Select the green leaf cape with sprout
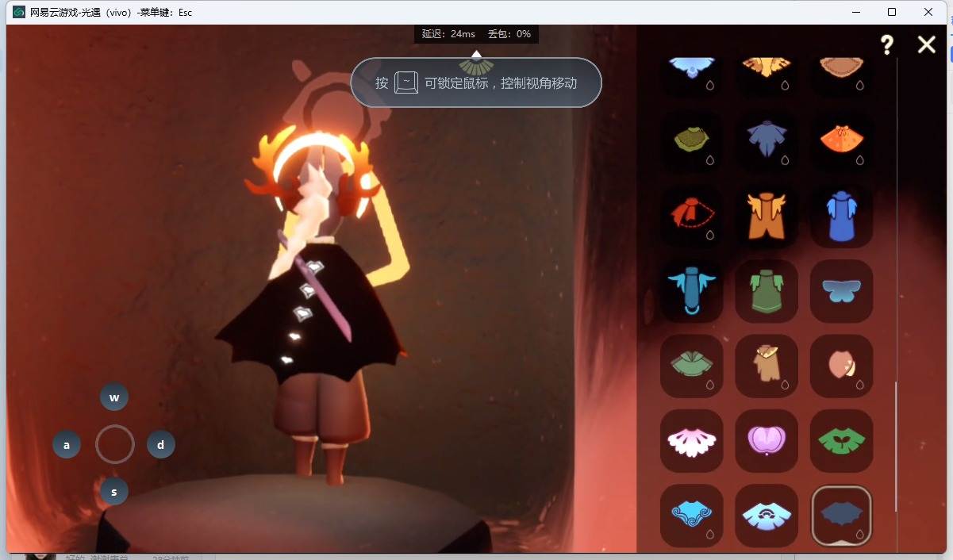Viewport: 953px width, 560px height. [841, 441]
